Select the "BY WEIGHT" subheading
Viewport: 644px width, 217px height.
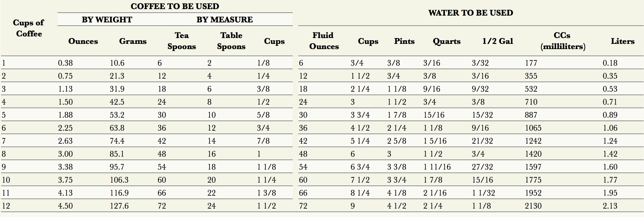tap(107, 19)
